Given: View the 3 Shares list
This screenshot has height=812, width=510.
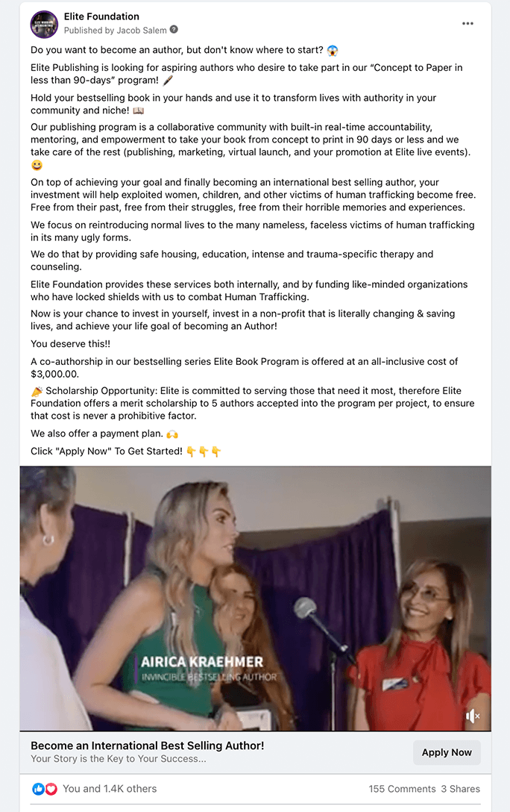Looking at the screenshot, I should coord(460,789).
